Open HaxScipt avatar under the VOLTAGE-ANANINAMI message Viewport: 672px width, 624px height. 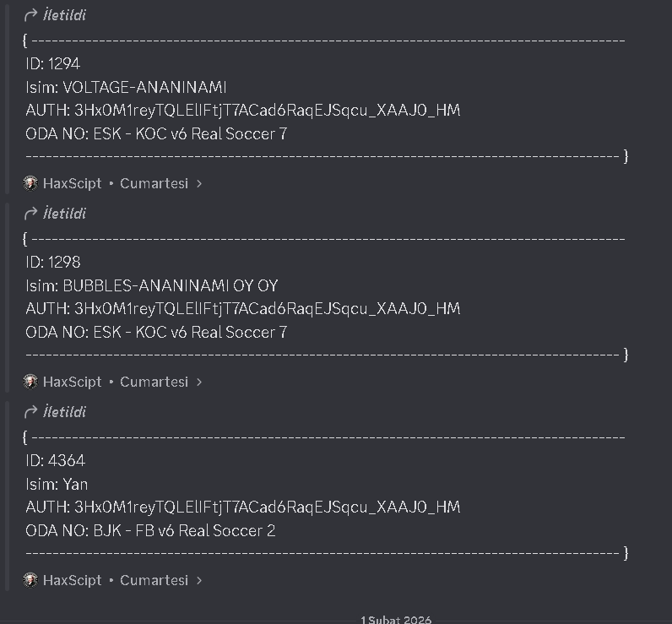point(30,183)
